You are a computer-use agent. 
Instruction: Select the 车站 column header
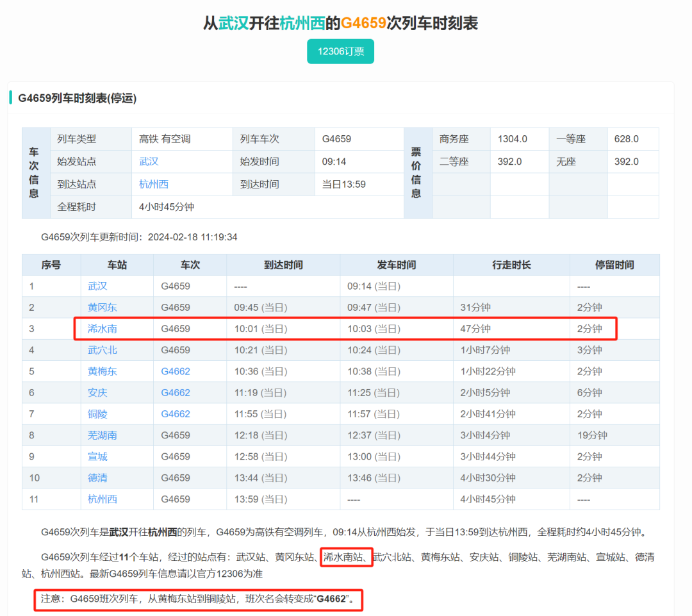[117, 265]
